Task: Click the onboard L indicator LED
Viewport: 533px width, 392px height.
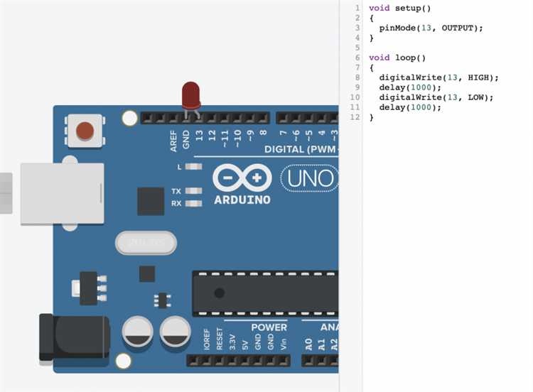Action: pyautogui.click(x=194, y=166)
